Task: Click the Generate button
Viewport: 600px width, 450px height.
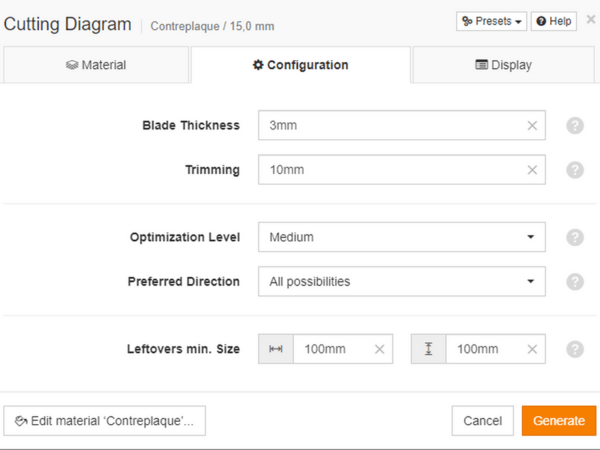Action: [x=558, y=421]
